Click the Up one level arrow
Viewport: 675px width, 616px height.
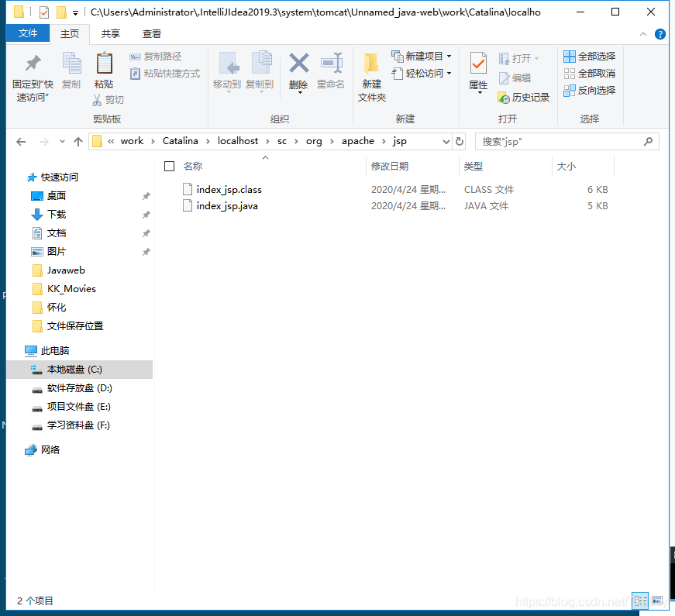tap(78, 142)
